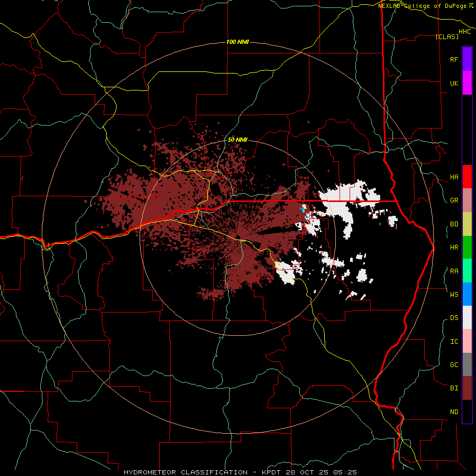Click the purple RF legend color swatch
Image resolution: width=476 pixels, height=476 pixels.
tap(467, 59)
